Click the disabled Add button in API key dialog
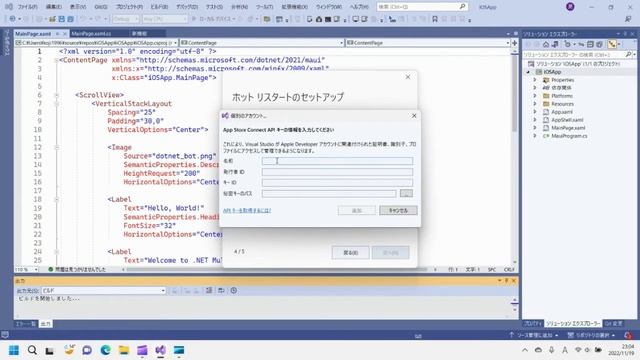This screenshot has width=640, height=360. (x=357, y=211)
